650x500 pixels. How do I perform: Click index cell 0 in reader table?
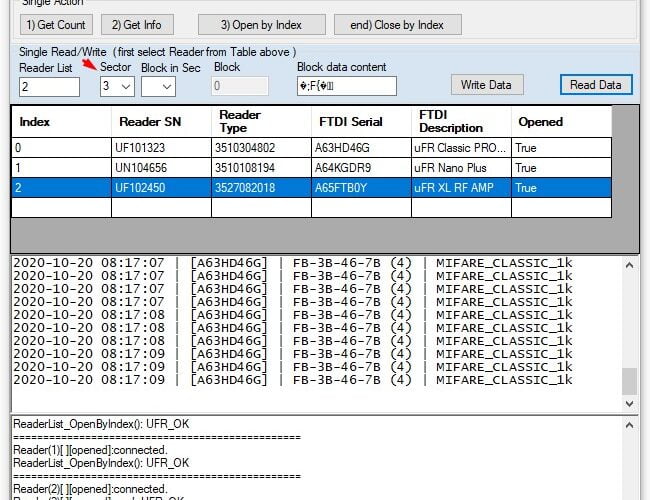coord(61,148)
